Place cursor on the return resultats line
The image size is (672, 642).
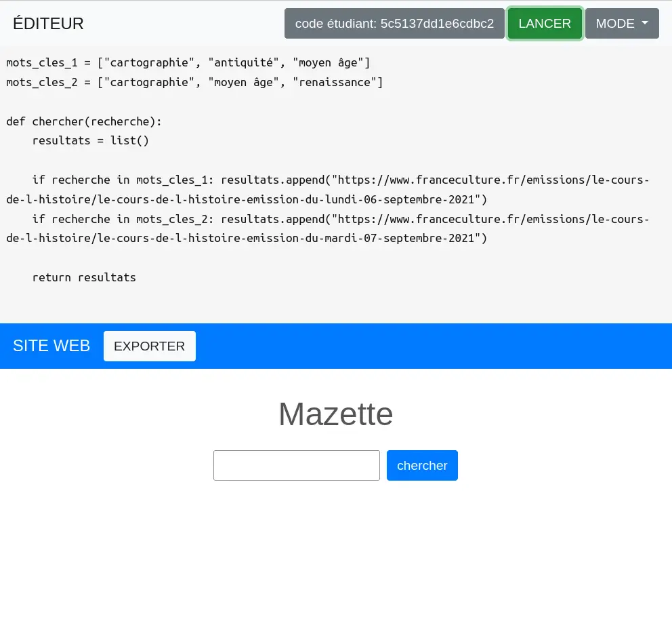click(84, 277)
